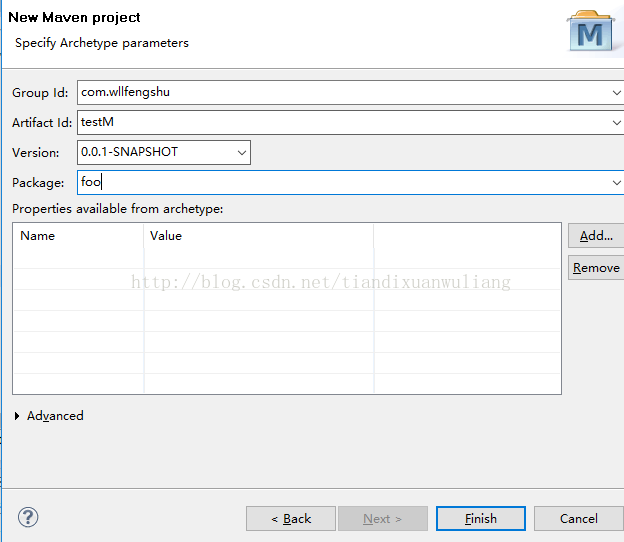Click the disabled Next button
The height and width of the screenshot is (542, 624).
[383, 519]
